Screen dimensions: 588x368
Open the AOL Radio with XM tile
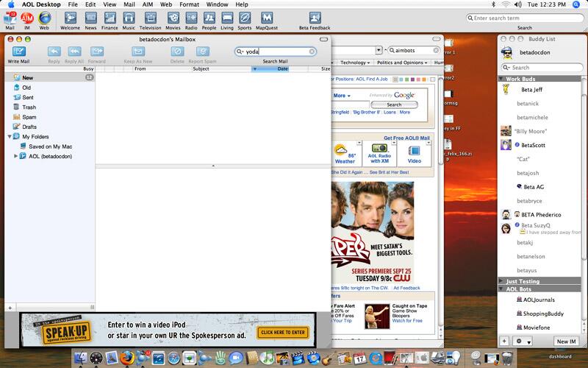[x=379, y=154]
